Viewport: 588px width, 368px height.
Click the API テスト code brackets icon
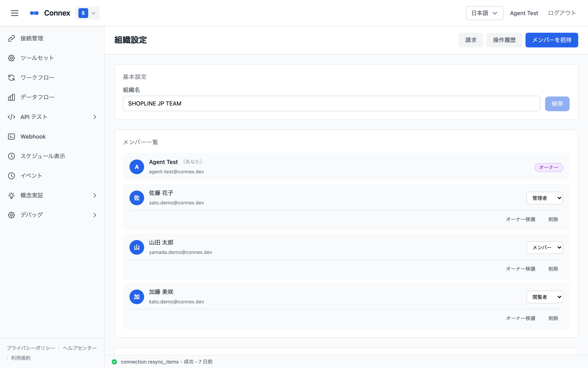(x=11, y=117)
